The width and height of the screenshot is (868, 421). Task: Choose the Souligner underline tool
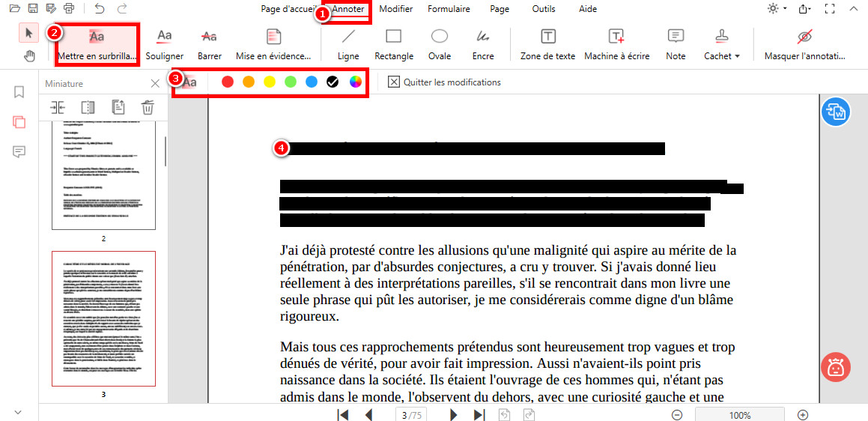click(x=165, y=46)
